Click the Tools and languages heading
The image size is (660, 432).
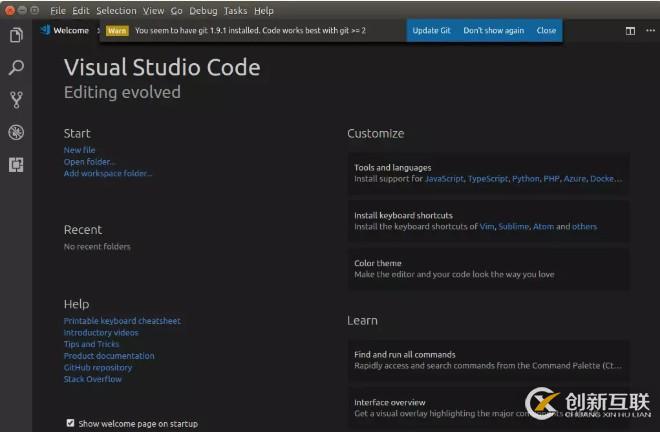pyautogui.click(x=392, y=168)
